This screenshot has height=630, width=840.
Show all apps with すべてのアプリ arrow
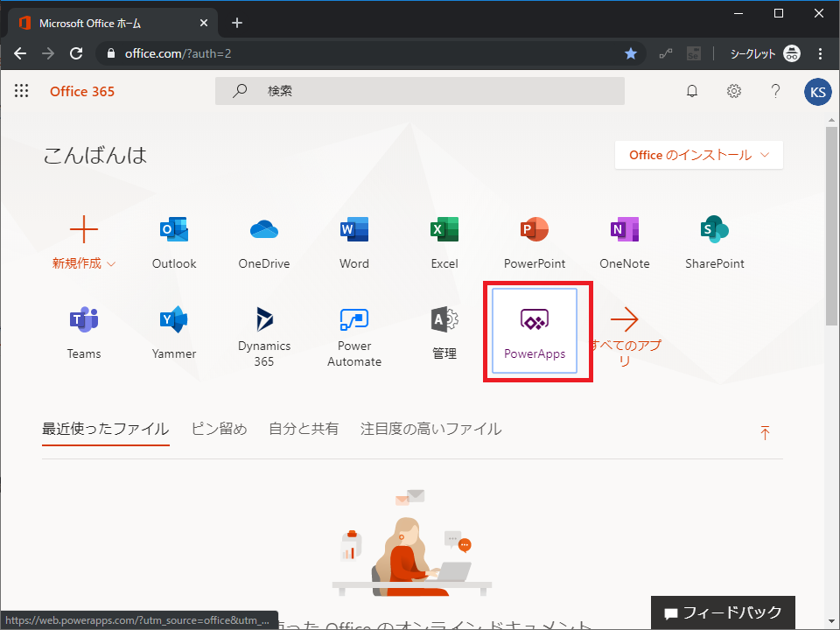(x=625, y=336)
